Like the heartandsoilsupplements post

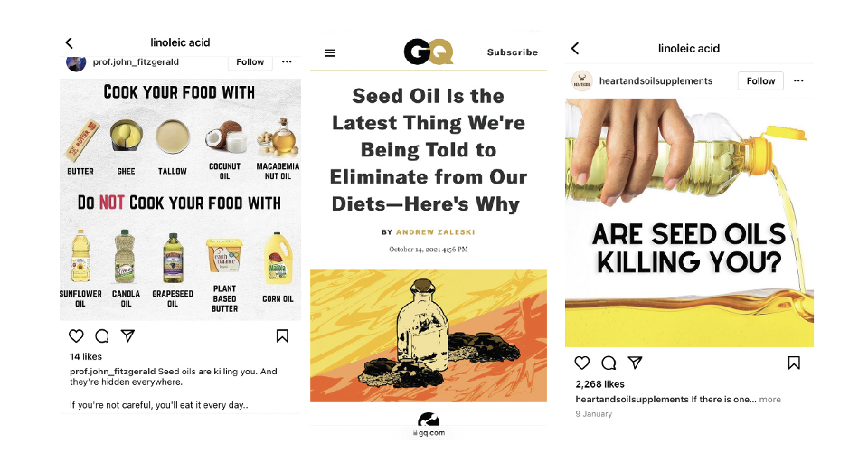coord(581,363)
